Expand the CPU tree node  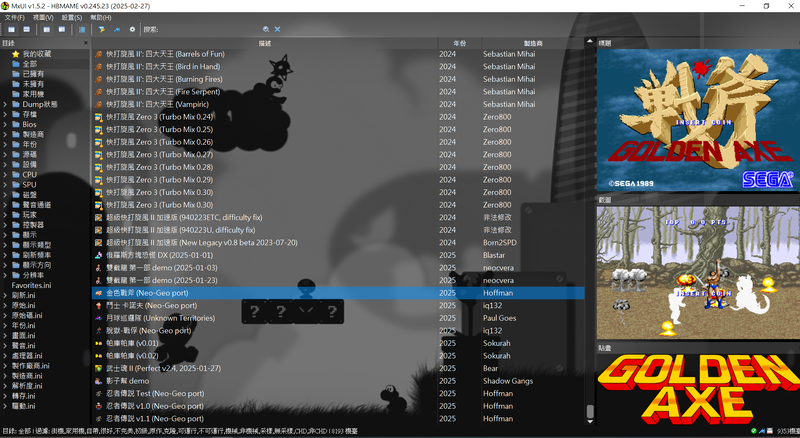point(5,175)
